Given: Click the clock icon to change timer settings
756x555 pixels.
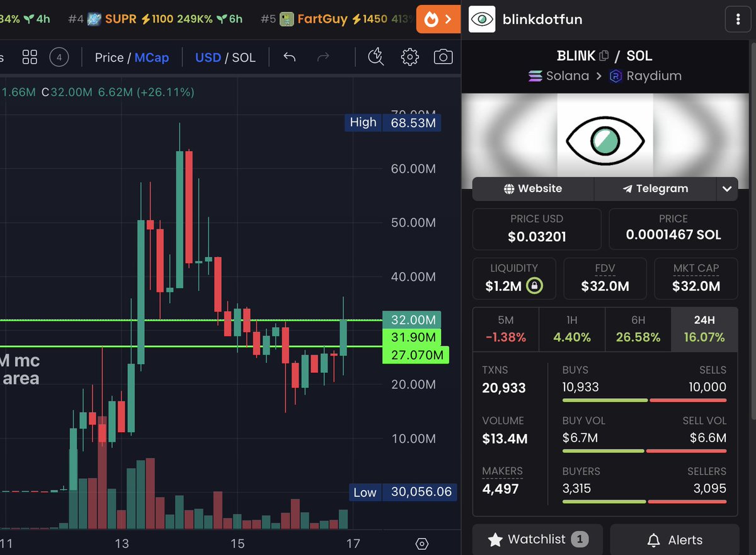Looking at the screenshot, I should (x=376, y=57).
